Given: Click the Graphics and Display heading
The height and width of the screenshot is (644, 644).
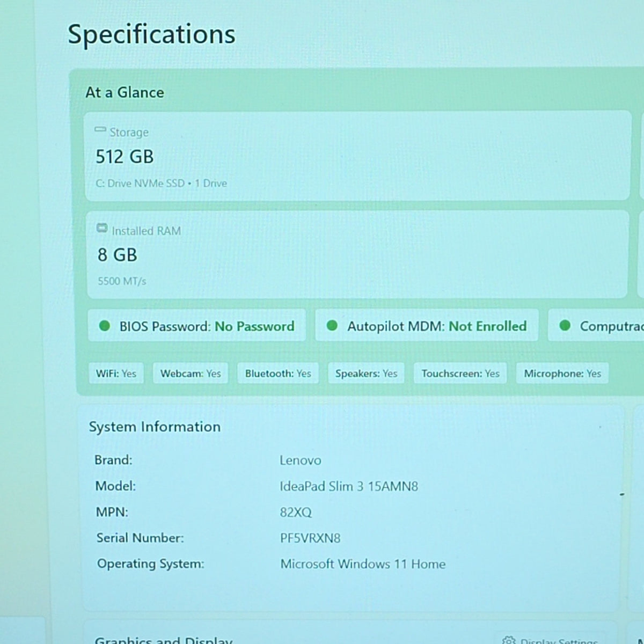Looking at the screenshot, I should [x=164, y=640].
